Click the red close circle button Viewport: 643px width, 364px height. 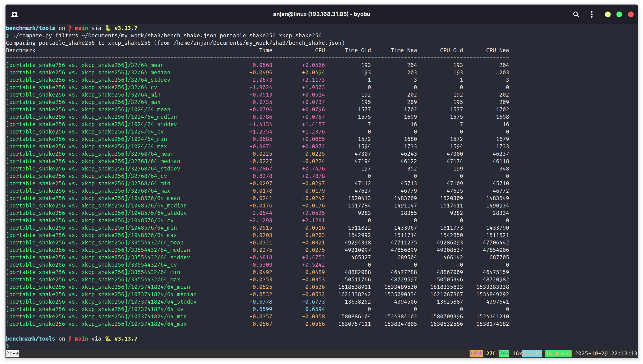(x=631, y=14)
